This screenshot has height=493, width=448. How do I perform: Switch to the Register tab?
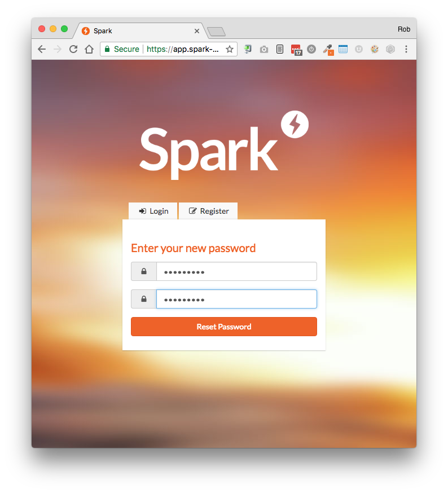point(208,211)
